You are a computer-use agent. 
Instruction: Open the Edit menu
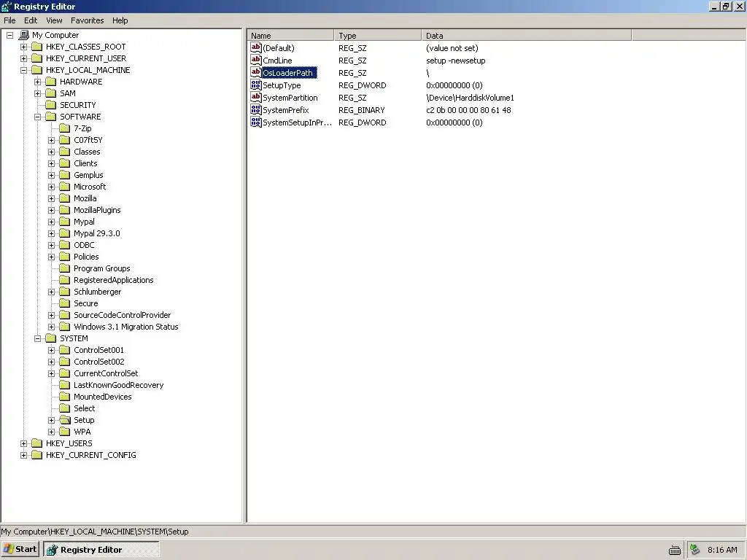[x=31, y=20]
